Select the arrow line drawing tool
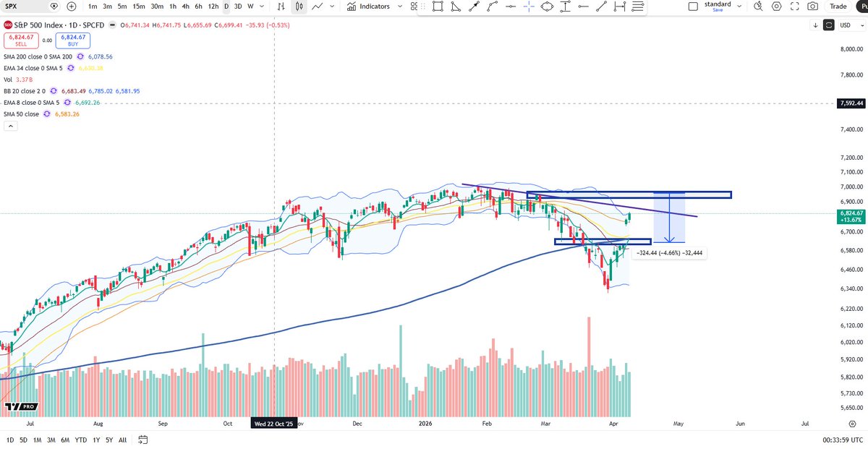The height and width of the screenshot is (449, 868). (x=474, y=7)
